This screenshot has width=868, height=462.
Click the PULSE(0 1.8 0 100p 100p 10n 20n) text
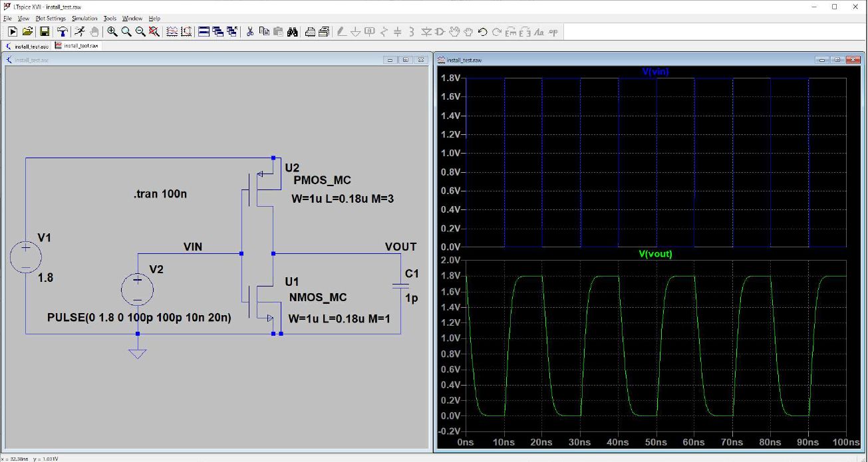pos(140,318)
